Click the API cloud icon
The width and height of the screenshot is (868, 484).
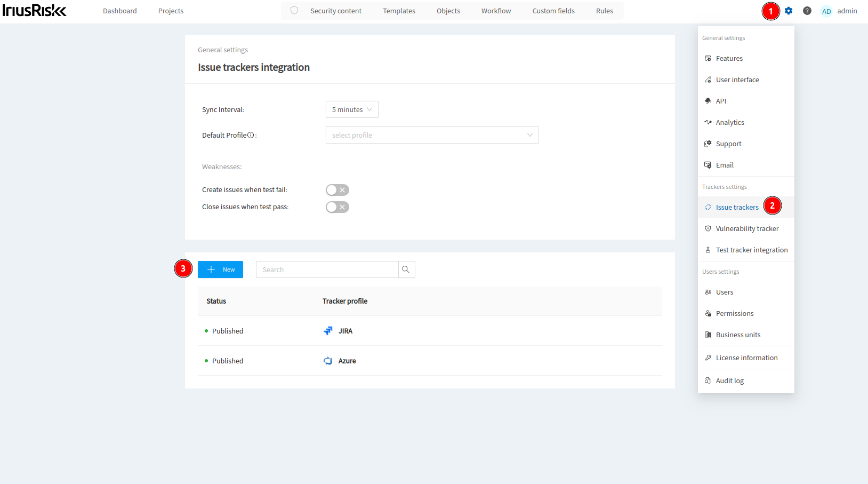[708, 101]
